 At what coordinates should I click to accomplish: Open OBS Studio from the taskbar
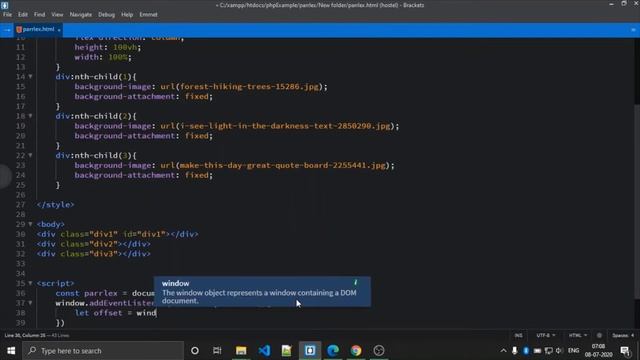click(x=379, y=351)
